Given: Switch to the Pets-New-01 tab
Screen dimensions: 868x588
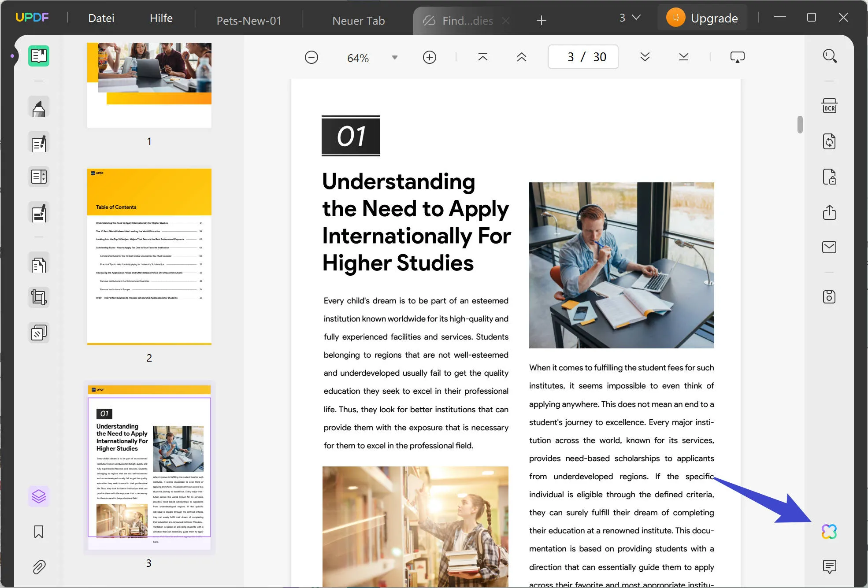Looking at the screenshot, I should point(249,21).
